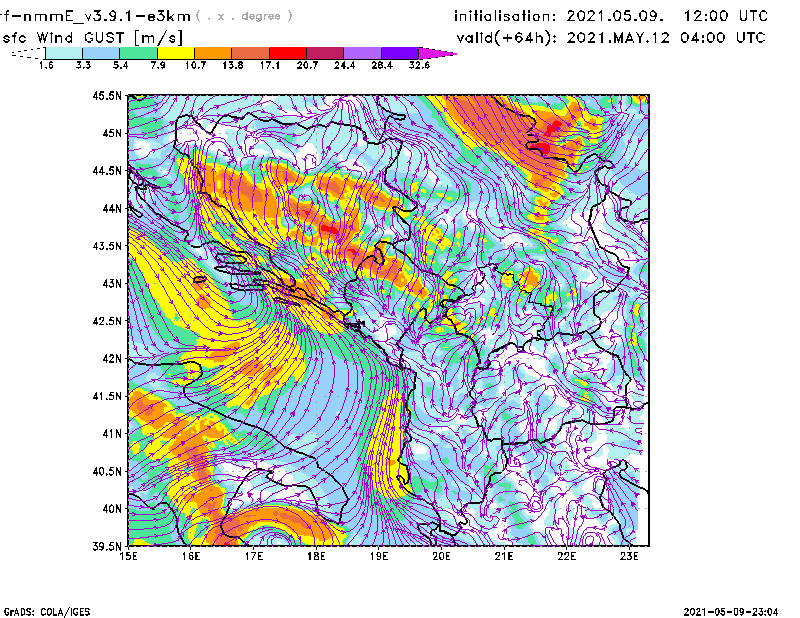Image resolution: width=800 pixels, height=618 pixels.
Task: Click the bright red 17.1–20.7 legend swatch
Action: [x=288, y=53]
